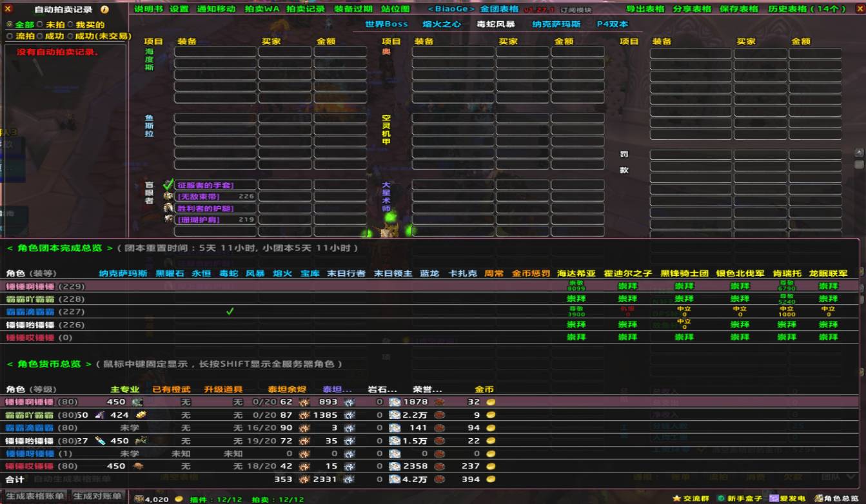Click the item icon beside 胜利者的护腿

tap(168, 208)
